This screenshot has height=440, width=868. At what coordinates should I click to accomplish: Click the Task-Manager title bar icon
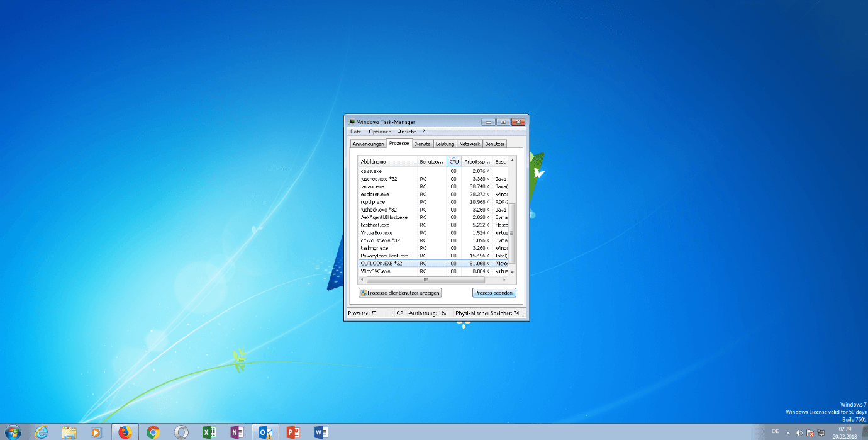coord(351,121)
